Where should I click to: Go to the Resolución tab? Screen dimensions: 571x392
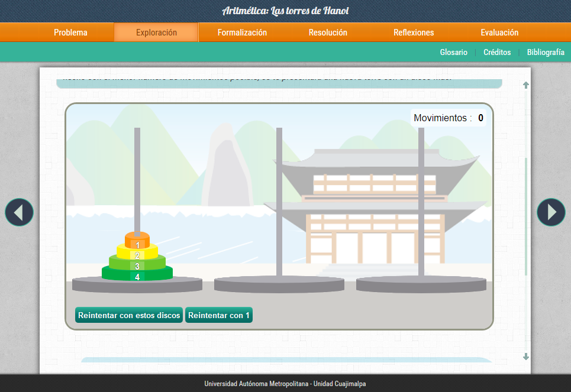pos(328,33)
